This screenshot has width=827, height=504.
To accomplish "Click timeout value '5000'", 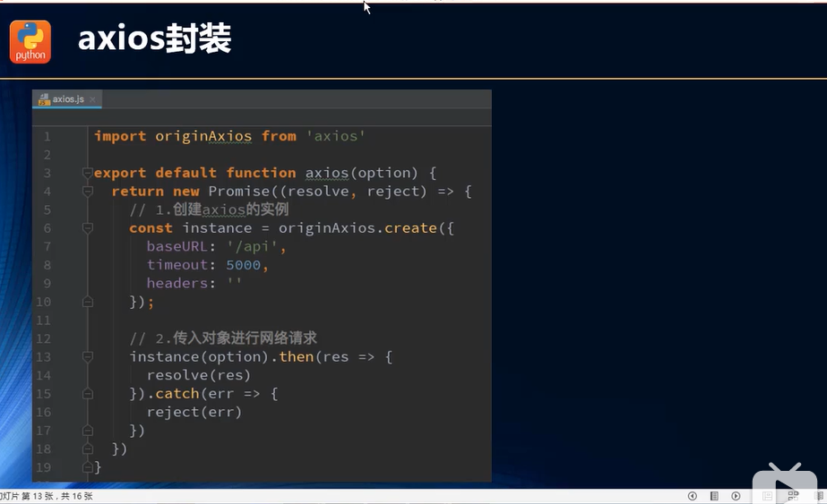I will 243,265.
